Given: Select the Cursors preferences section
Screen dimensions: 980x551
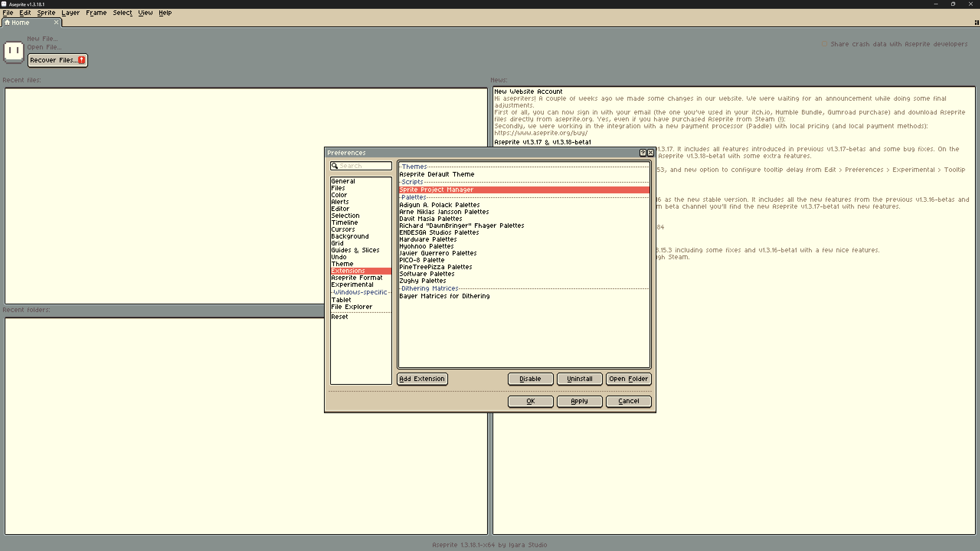Looking at the screenshot, I should [361, 229].
